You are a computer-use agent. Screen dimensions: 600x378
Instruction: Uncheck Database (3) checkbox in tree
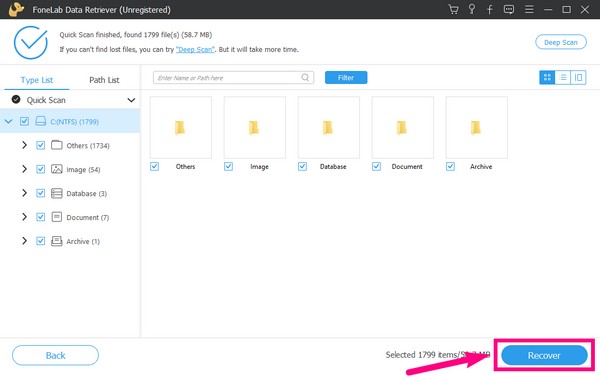(x=40, y=193)
